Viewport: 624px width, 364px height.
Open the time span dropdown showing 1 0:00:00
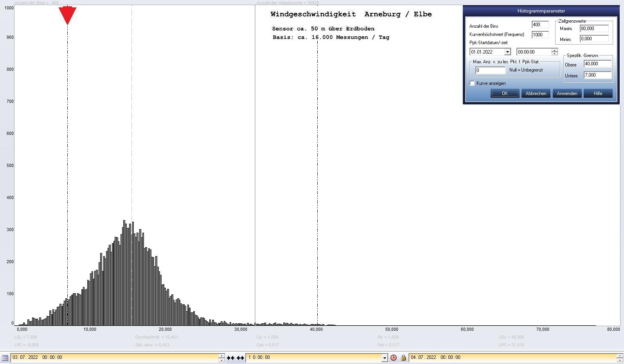point(385,358)
